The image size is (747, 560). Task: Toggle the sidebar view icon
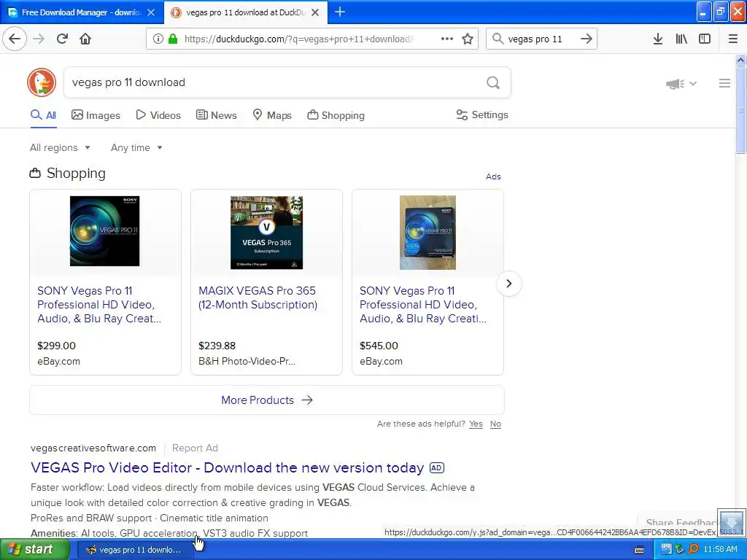coord(705,39)
